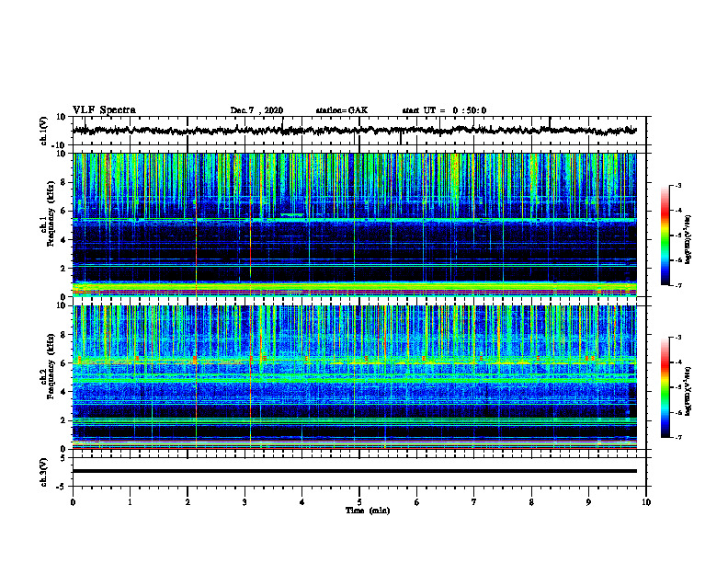Click the 'VLF Spectra' title text
The width and height of the screenshot is (728, 563).
pyautogui.click(x=104, y=110)
